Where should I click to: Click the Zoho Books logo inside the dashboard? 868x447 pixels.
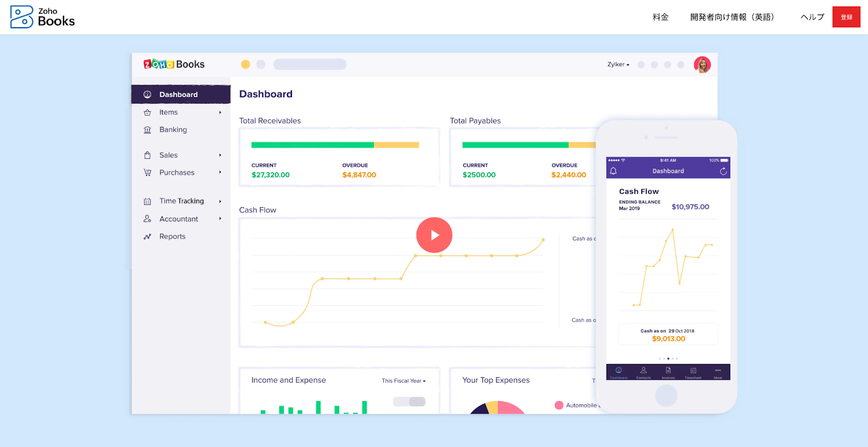pos(174,64)
